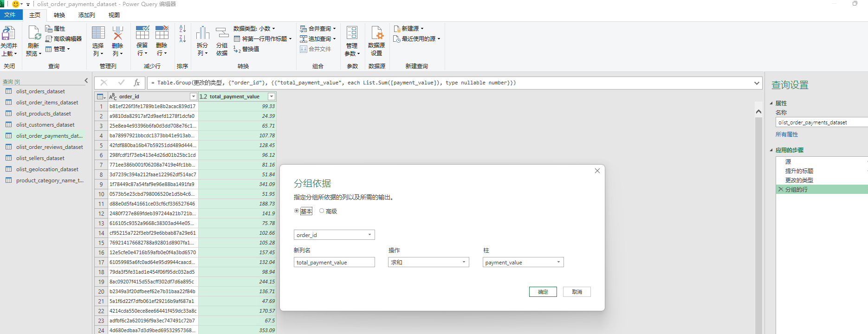
Task: Select product_category_name_t... query
Action: point(50,180)
